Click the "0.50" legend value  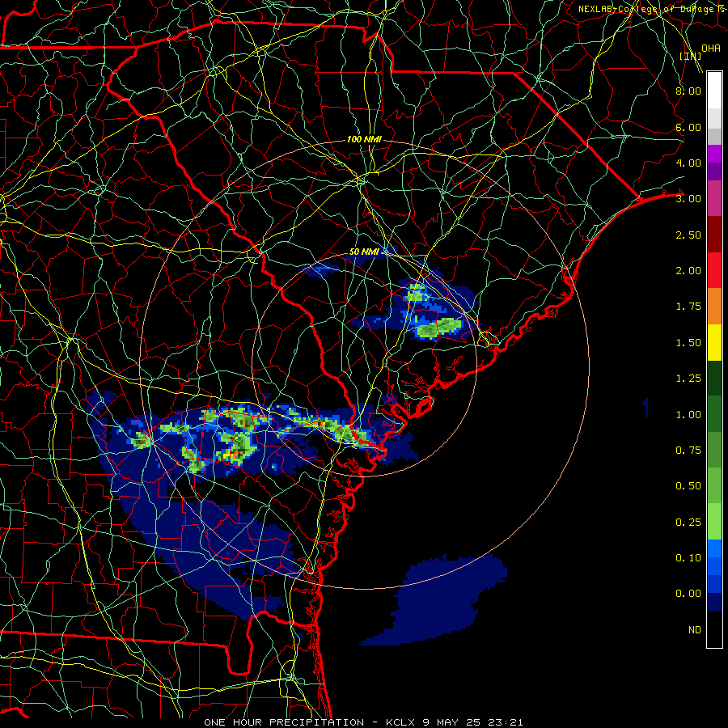click(688, 486)
